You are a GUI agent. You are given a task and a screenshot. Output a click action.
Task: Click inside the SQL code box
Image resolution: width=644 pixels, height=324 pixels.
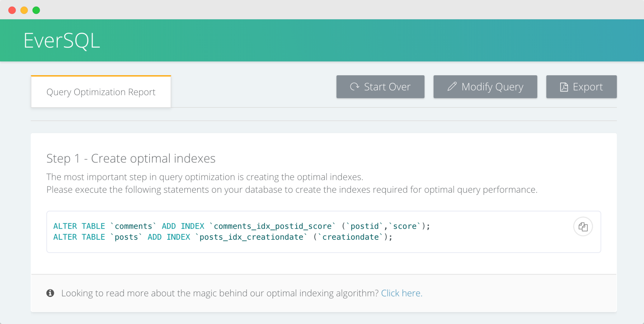(x=322, y=232)
